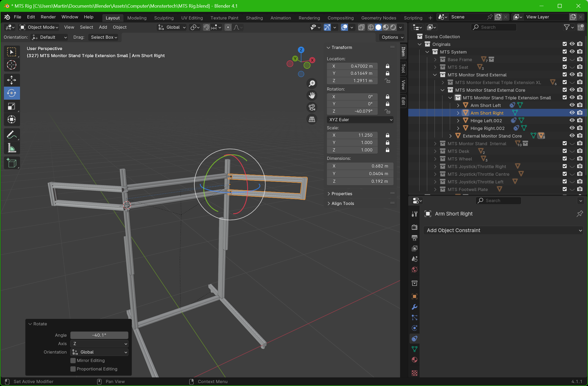Switch to the Modeling workspace tab
588x386 pixels.
(137, 18)
